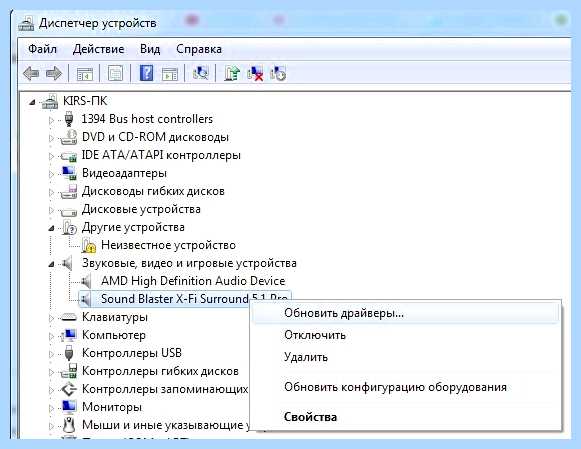Expand the Контроллеры USB node
Image resolution: width=581 pixels, height=449 pixels.
(x=51, y=354)
